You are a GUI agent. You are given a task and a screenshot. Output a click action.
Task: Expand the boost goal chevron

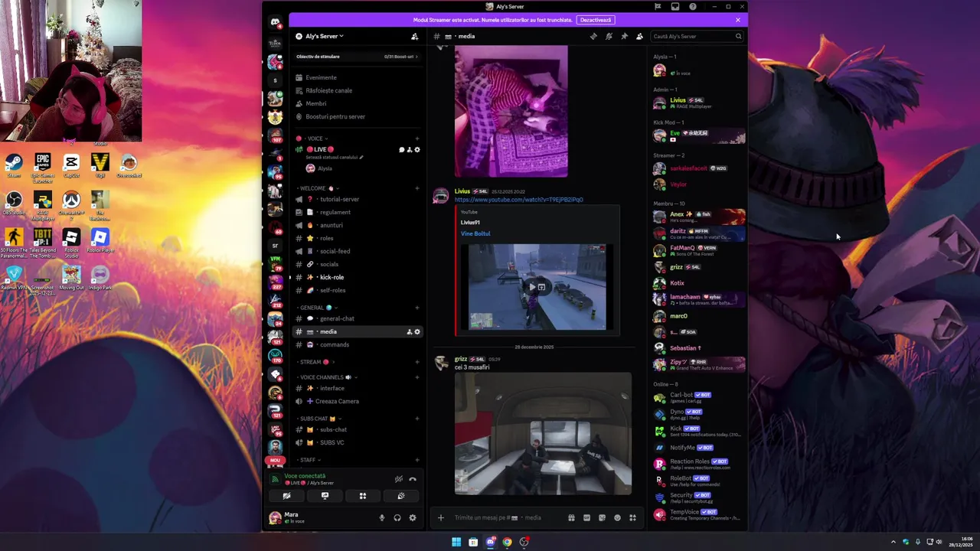[417, 57]
